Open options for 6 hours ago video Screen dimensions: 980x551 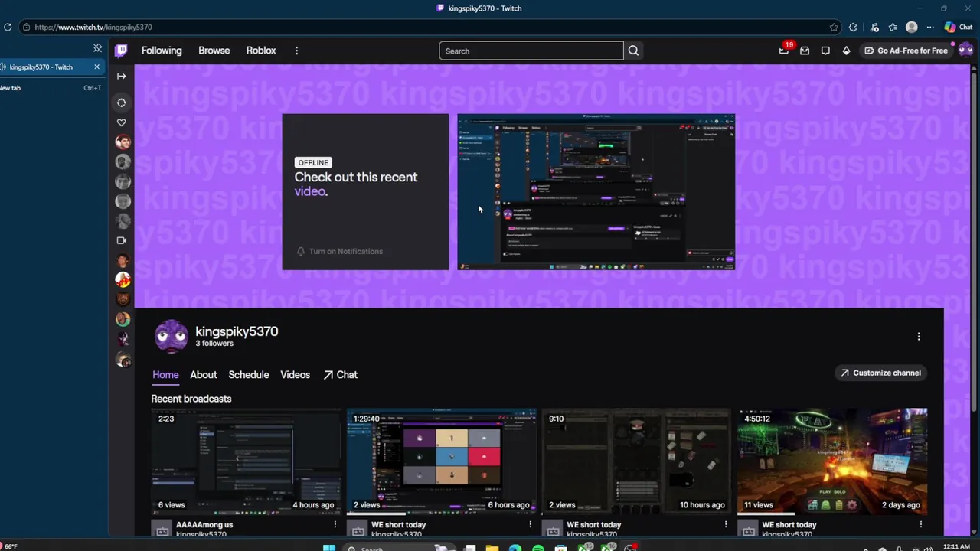coord(530,525)
